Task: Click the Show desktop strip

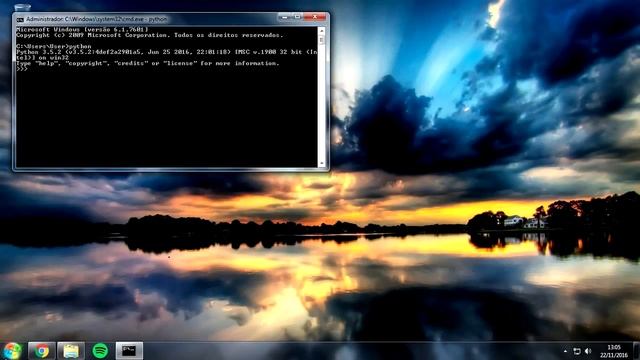Action: (637, 351)
